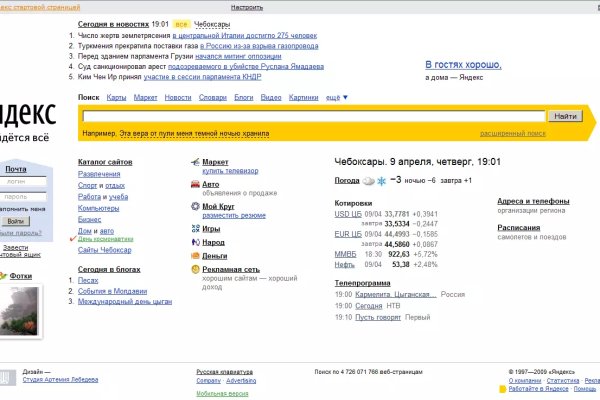Screen dimensions: 600x400
Task: Click the red car Авто icon
Action: pyautogui.click(x=193, y=185)
